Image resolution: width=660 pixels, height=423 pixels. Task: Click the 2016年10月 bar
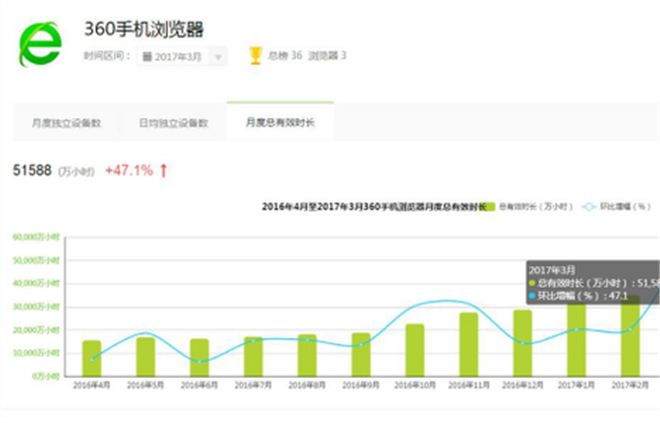pos(415,350)
